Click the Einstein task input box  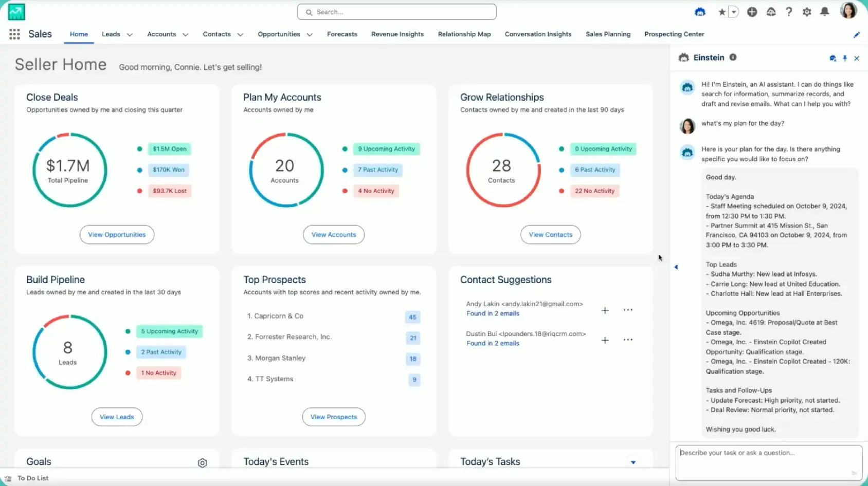coord(769,463)
